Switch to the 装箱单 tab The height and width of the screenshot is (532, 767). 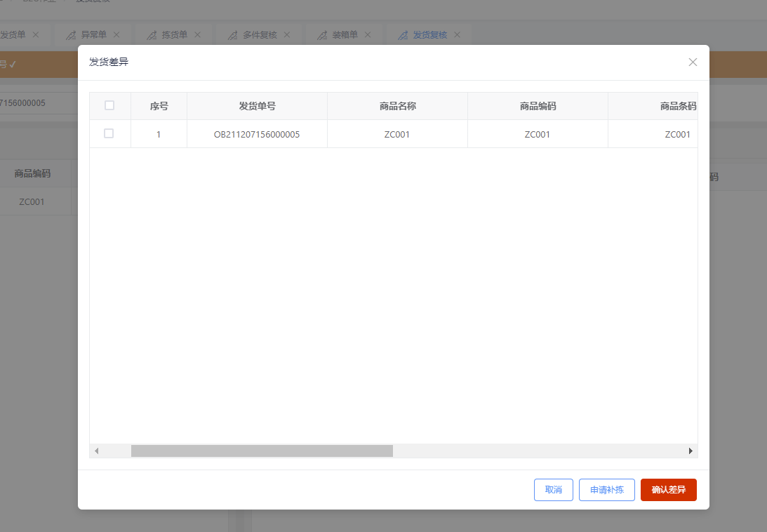tap(345, 35)
